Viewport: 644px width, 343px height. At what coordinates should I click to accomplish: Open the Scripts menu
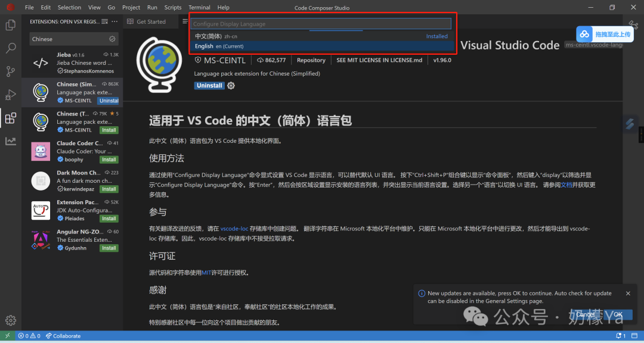[173, 7]
